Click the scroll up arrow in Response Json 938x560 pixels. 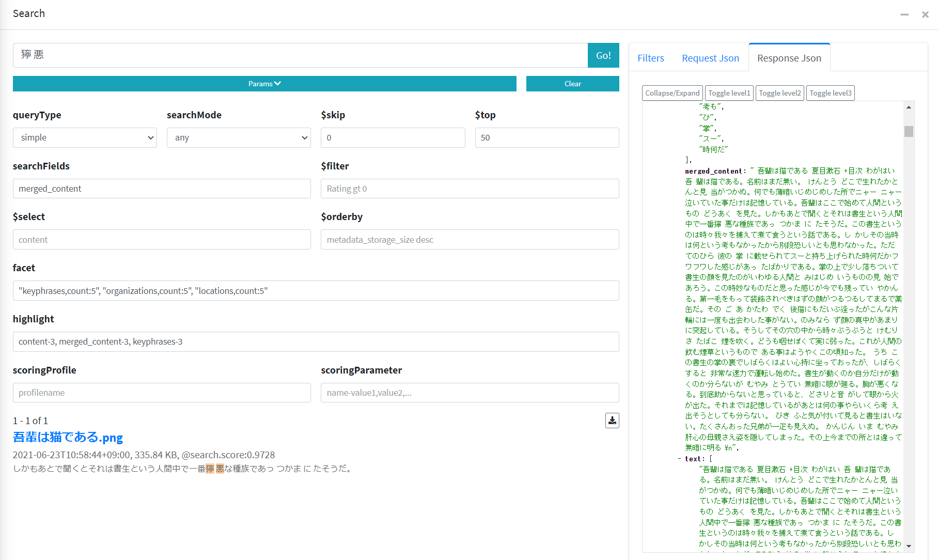point(909,107)
